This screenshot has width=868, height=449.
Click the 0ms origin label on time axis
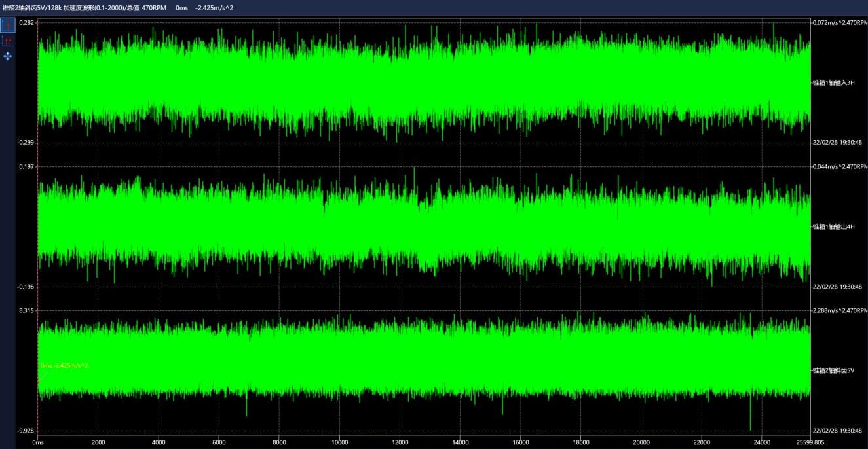(38, 442)
